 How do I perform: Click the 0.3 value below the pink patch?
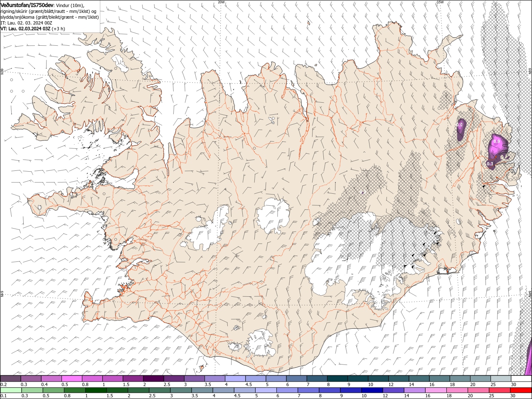click(x=490, y=164)
